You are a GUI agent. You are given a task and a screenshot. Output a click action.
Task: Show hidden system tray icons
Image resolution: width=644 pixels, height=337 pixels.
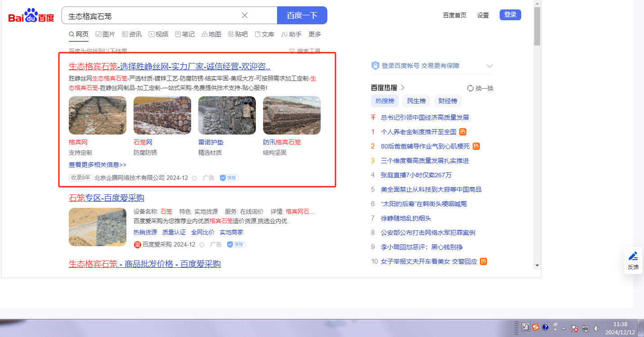point(563,328)
